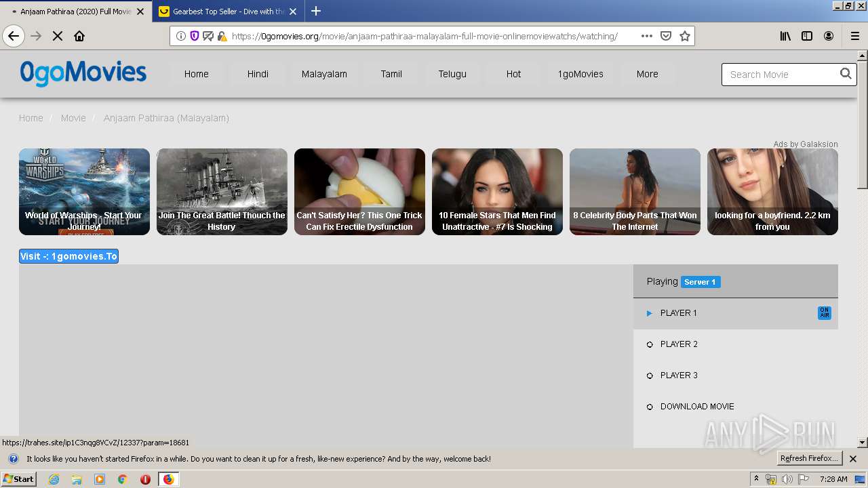Switch to the Gearbest Top Seller tab

click(229, 12)
